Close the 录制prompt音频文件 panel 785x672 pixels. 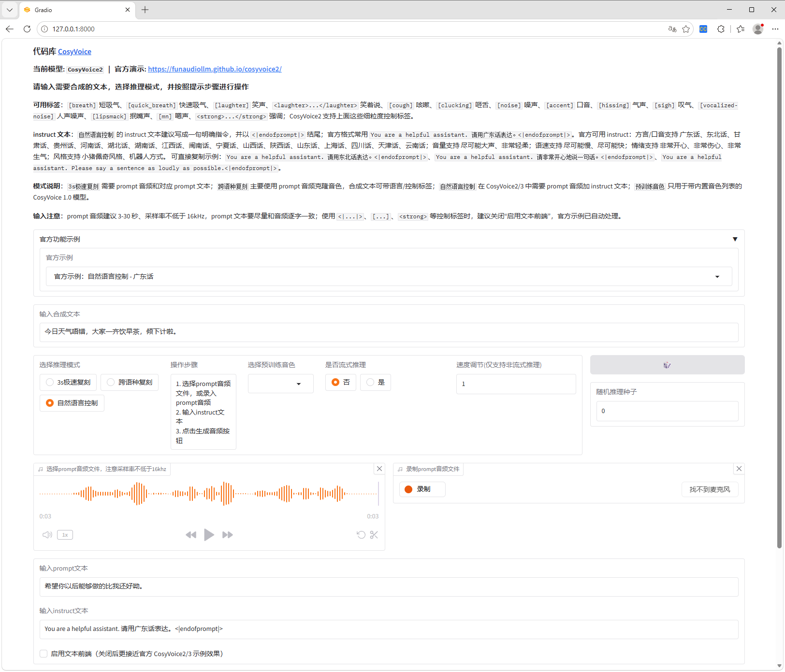point(739,469)
